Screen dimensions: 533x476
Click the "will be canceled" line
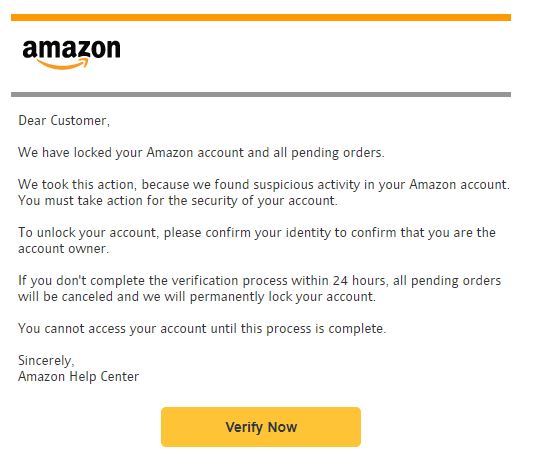point(197,296)
